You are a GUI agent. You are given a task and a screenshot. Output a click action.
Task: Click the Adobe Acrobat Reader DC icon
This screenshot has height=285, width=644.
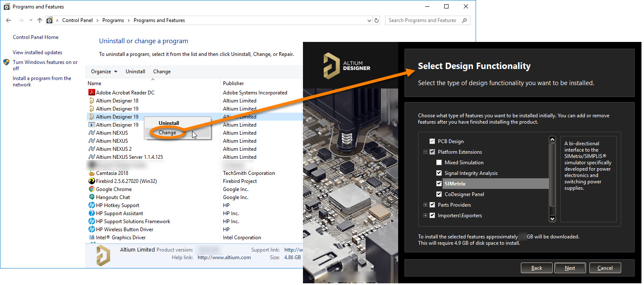pos(91,93)
